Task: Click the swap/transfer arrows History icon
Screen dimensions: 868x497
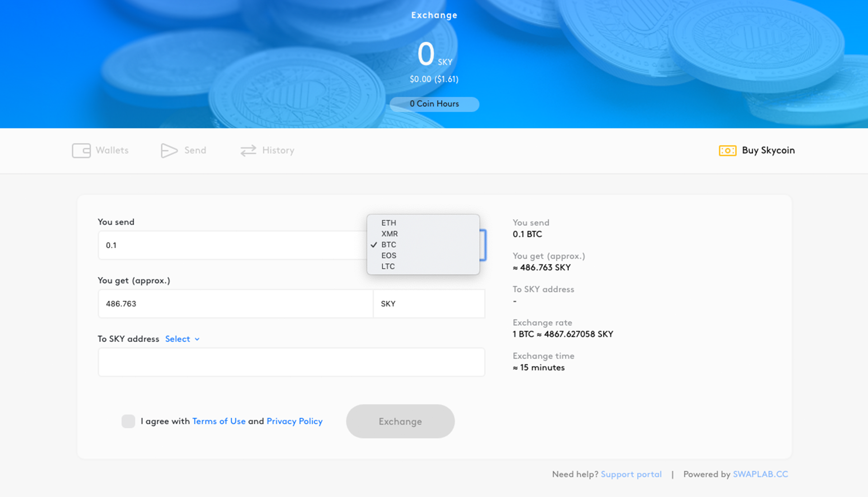Action: coord(248,150)
